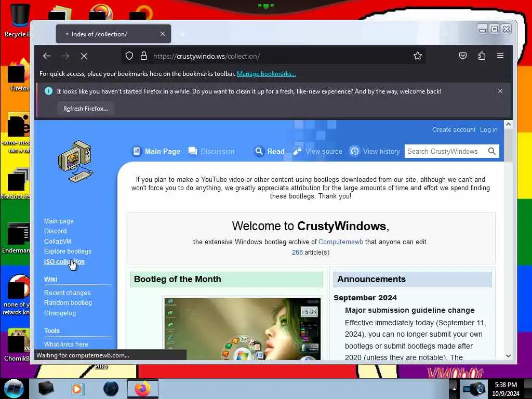Screen dimensions: 532x399
Task: Open the Manage bookmarks link
Action: [x=267, y=74]
